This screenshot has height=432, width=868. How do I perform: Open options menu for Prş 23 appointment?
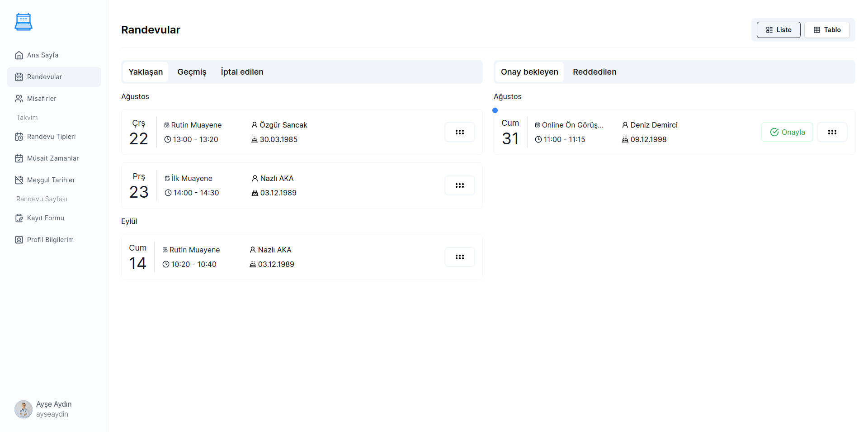pos(459,185)
